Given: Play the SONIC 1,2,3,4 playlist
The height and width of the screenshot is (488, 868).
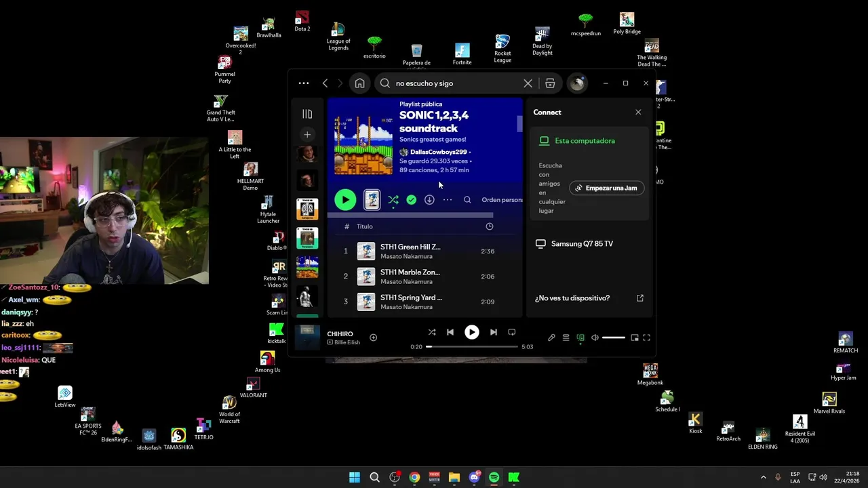Looking at the screenshot, I should [345, 200].
